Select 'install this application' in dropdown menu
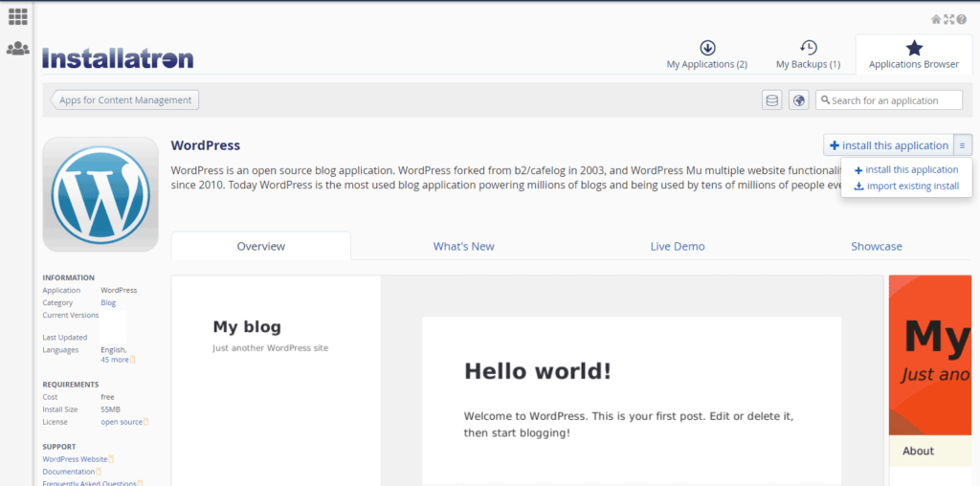980x486 pixels. pos(911,170)
